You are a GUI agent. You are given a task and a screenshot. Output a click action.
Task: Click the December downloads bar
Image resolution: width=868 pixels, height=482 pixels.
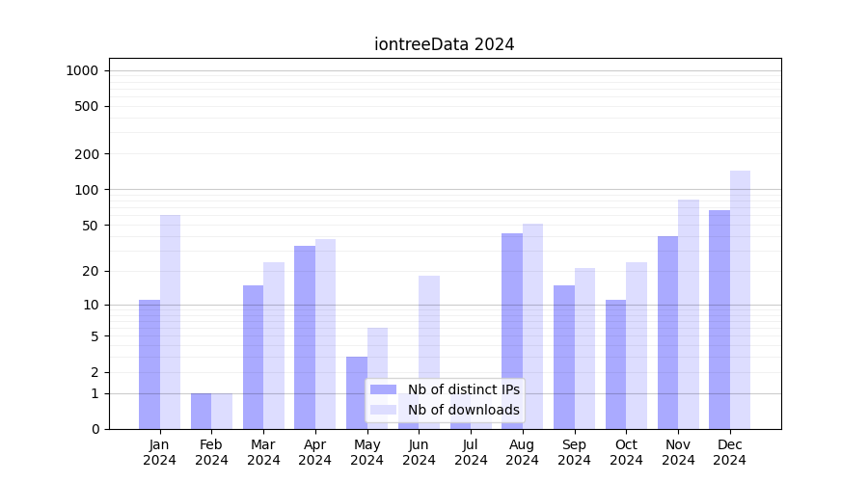740,299
